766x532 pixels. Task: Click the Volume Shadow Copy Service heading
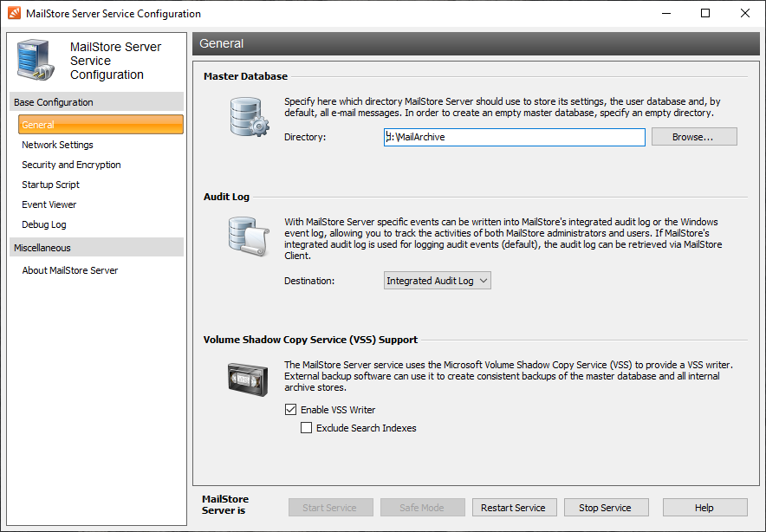click(x=310, y=340)
